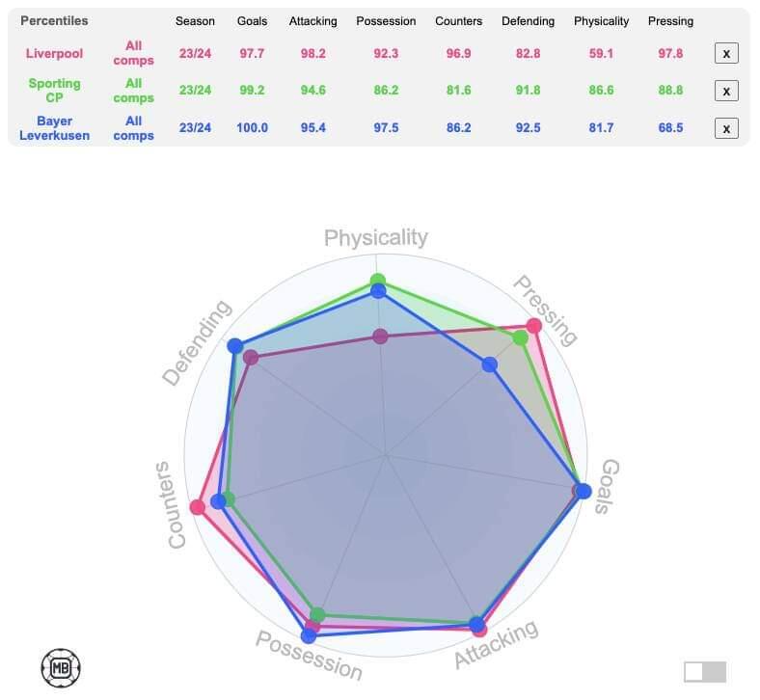Image resolution: width=760 pixels, height=700 pixels.
Task: Select Bayer Leverkusen's Possession radar point
Action: click(x=309, y=635)
